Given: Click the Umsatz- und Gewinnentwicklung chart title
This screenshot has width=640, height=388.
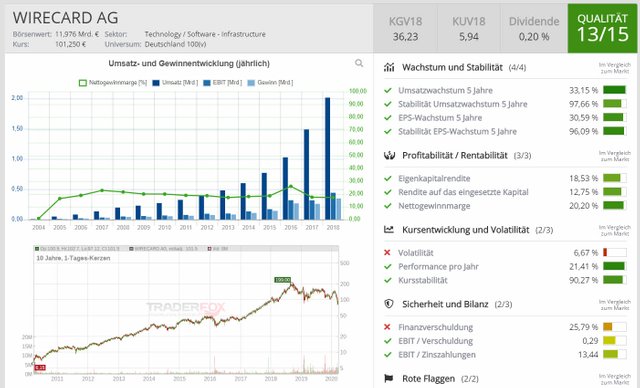Looking at the screenshot, I should pyautogui.click(x=189, y=64).
